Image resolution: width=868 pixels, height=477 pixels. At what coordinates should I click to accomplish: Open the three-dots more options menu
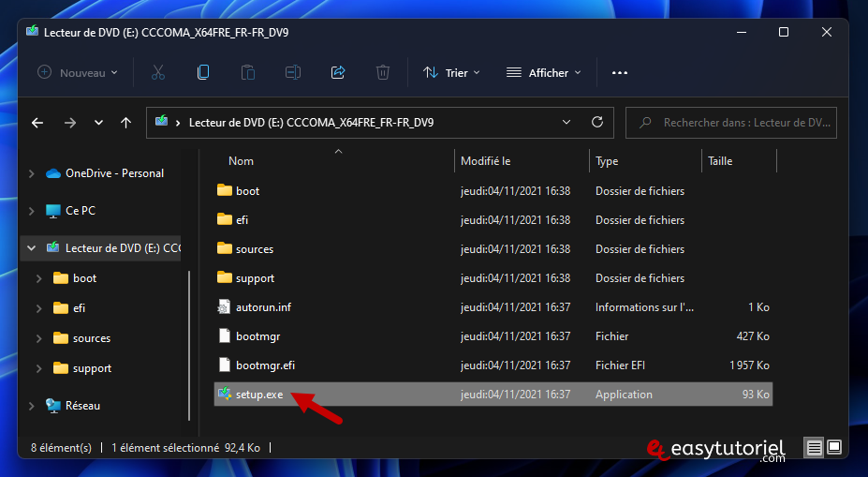[620, 72]
